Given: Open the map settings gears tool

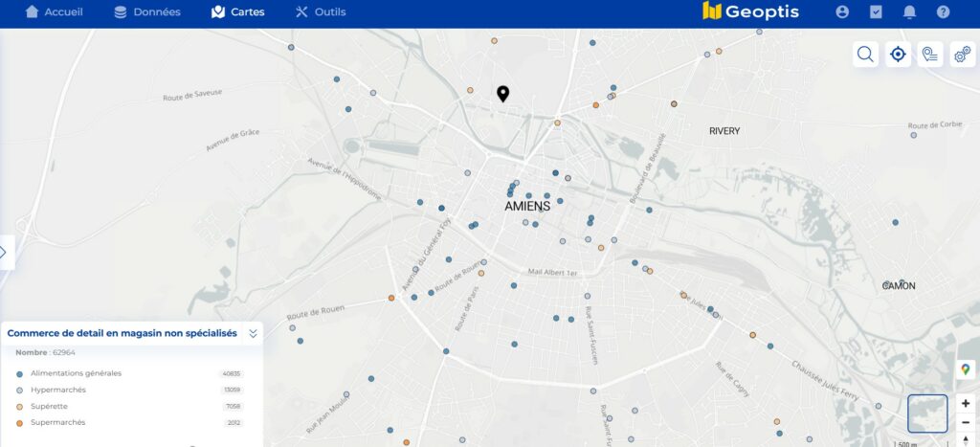Looking at the screenshot, I should tap(963, 55).
